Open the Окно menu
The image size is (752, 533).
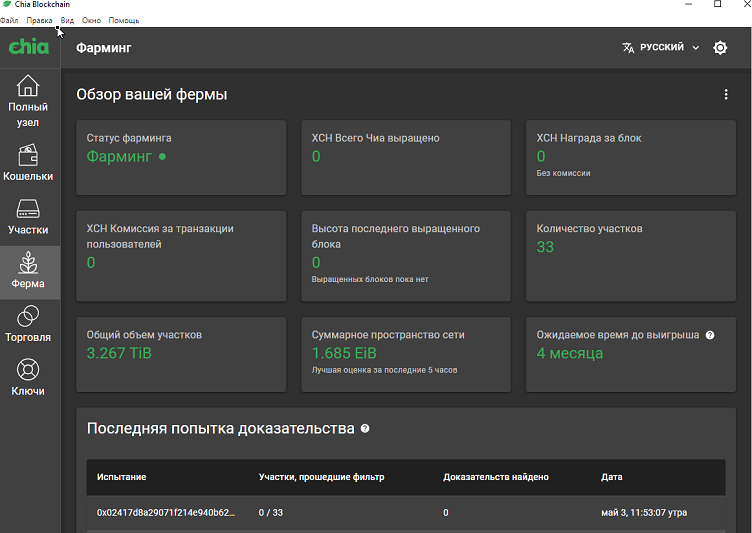coord(91,20)
